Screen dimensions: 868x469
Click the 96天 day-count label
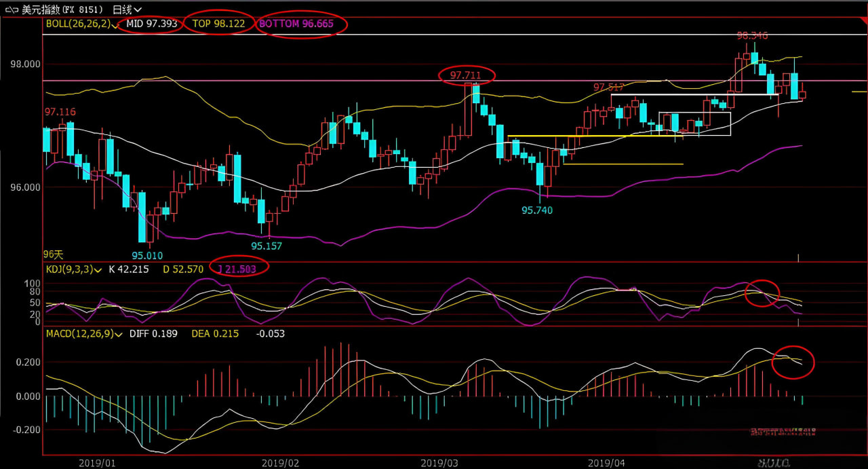[x=53, y=255]
